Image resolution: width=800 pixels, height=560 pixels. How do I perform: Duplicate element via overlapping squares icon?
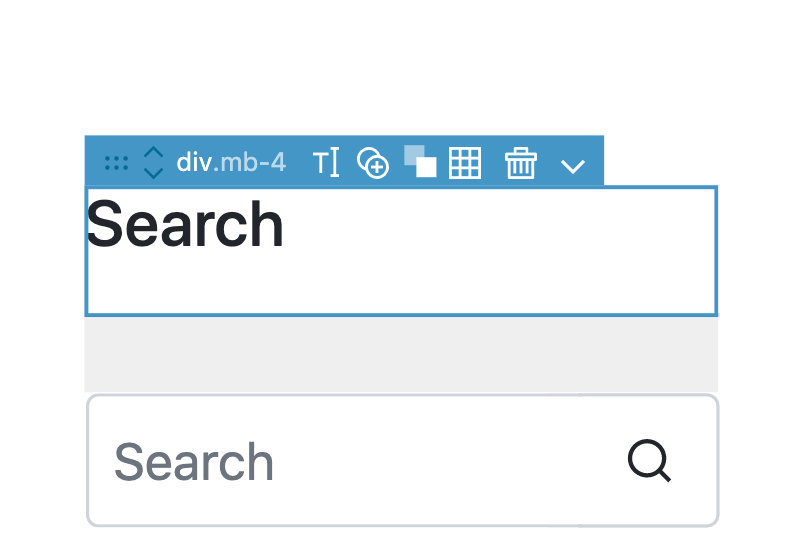420,162
